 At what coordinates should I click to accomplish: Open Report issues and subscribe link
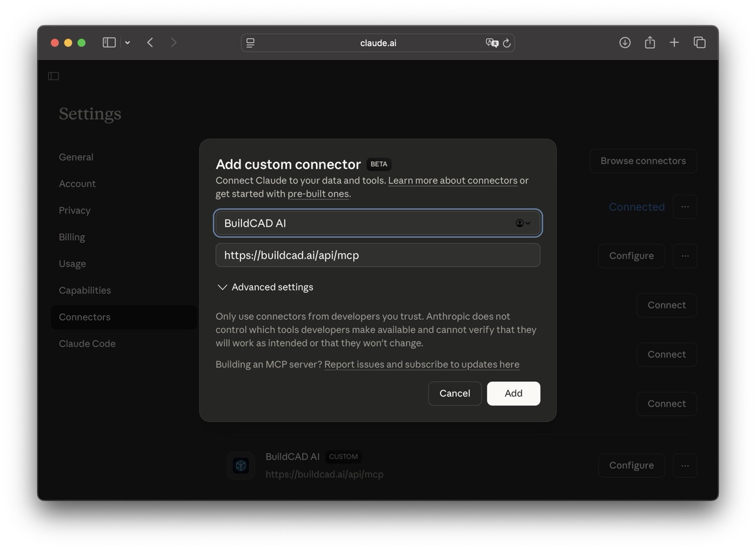(422, 365)
